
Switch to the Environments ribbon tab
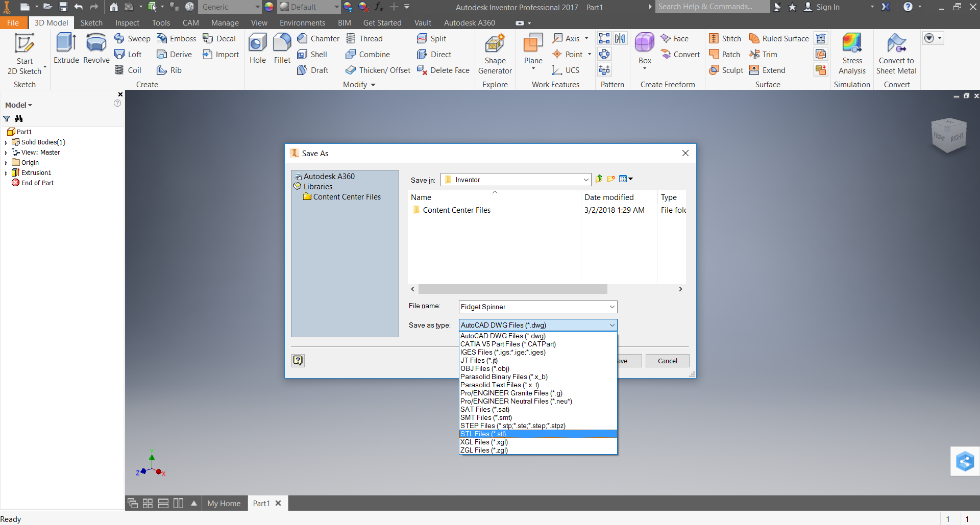pos(302,23)
